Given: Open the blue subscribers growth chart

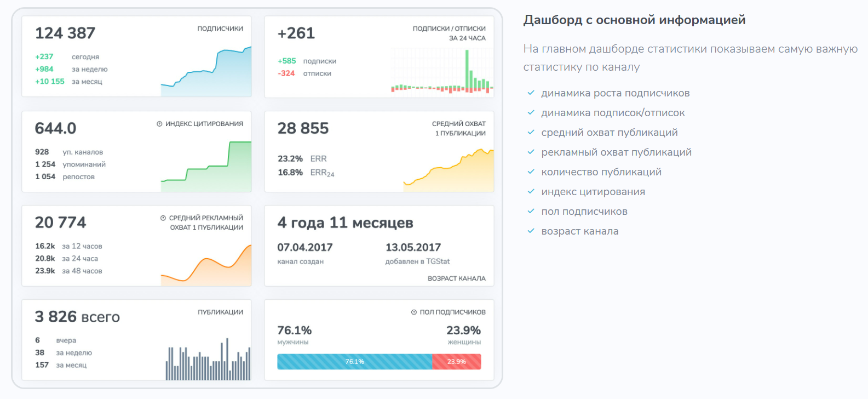Looking at the screenshot, I should click(206, 74).
